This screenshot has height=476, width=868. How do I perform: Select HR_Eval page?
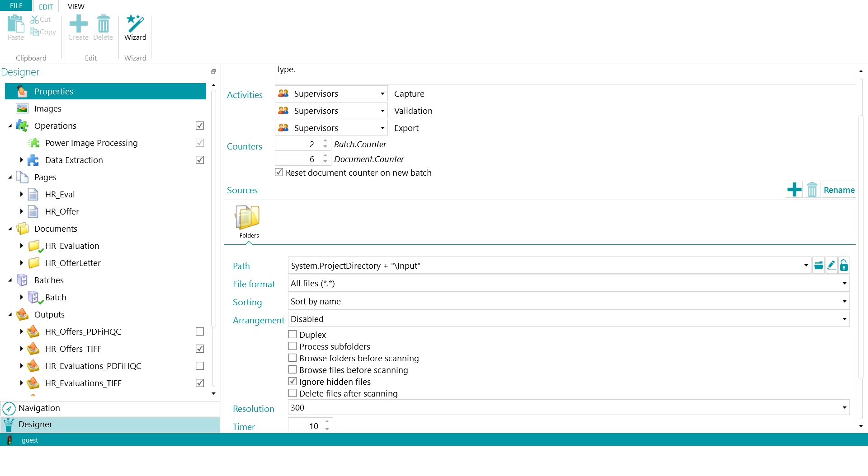(60, 194)
